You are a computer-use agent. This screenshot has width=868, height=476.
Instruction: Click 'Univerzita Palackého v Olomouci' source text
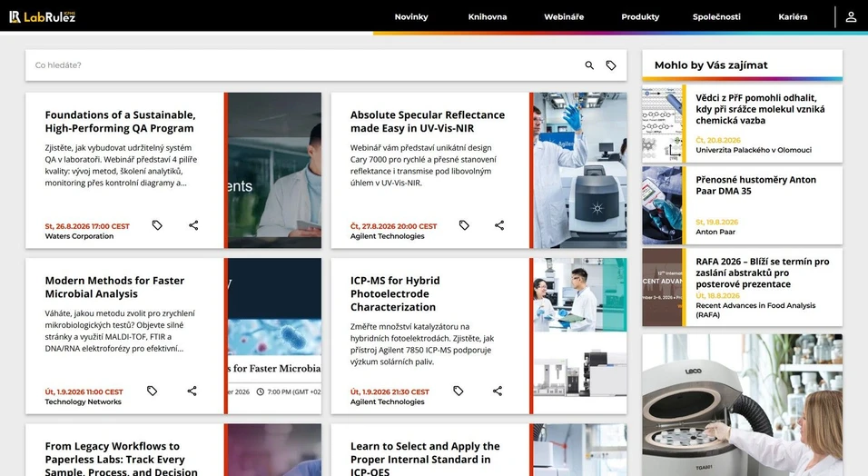(x=754, y=150)
